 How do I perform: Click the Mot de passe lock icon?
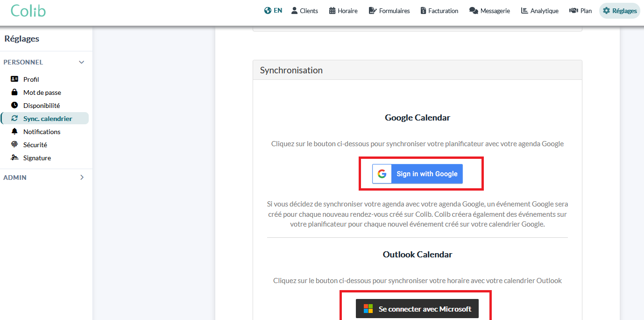(x=14, y=92)
